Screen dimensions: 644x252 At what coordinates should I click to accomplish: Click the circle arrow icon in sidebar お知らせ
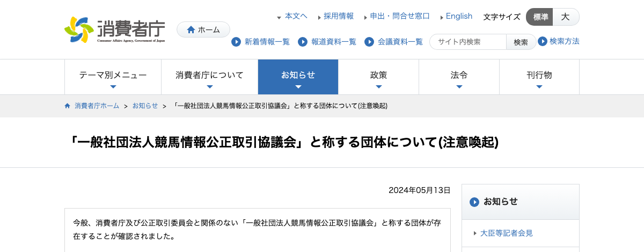tap(474, 202)
